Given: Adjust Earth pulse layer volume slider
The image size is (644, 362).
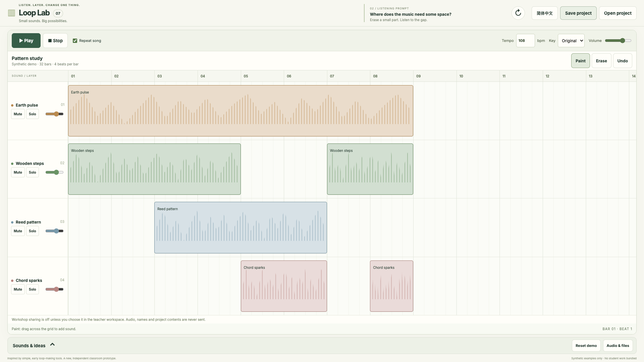Looking at the screenshot, I should [54, 114].
